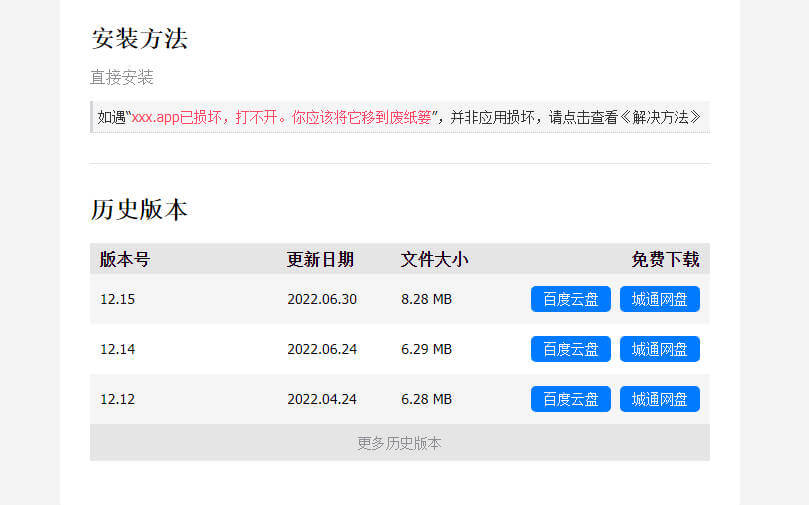Download version 12.14 via 城通网盘
This screenshot has width=809, height=505.
click(660, 349)
